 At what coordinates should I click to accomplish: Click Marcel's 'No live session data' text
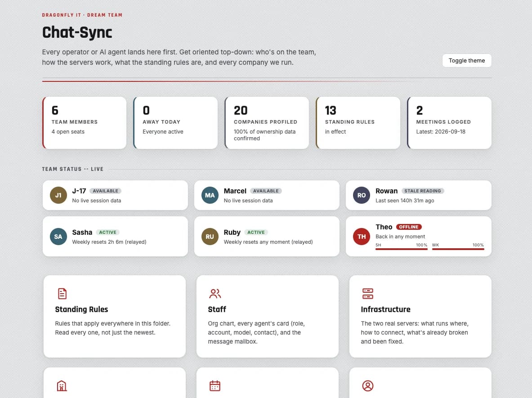248,201
